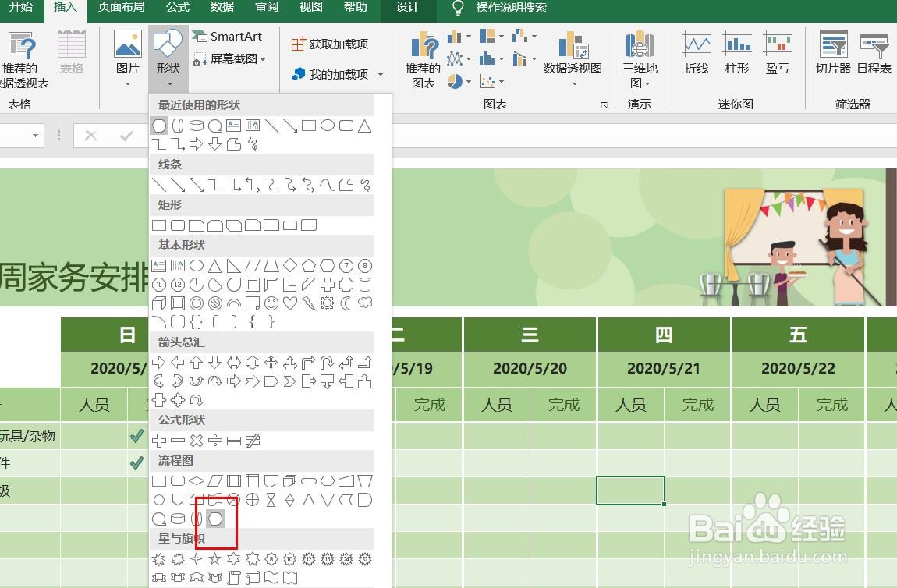
Task: Select the sun shape
Action: coord(328,303)
